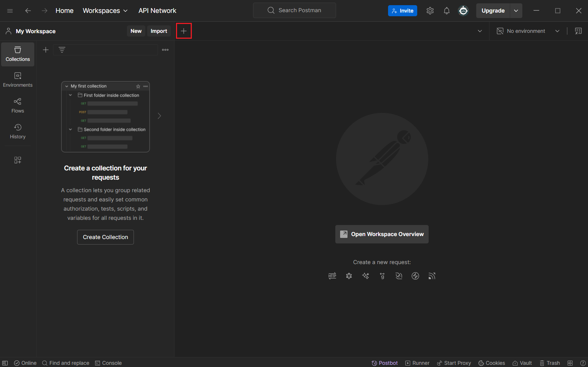The image size is (588, 367).
Task: Open Postman settings gear
Action: tap(430, 11)
